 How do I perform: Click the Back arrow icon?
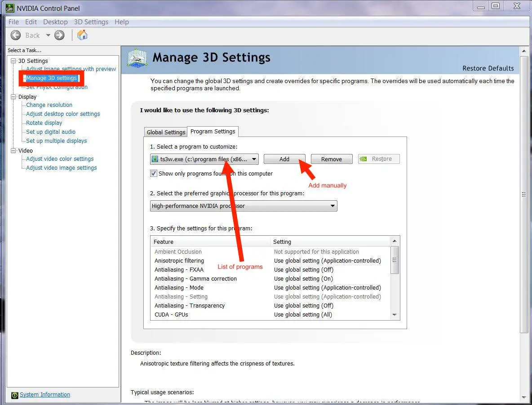click(16, 35)
